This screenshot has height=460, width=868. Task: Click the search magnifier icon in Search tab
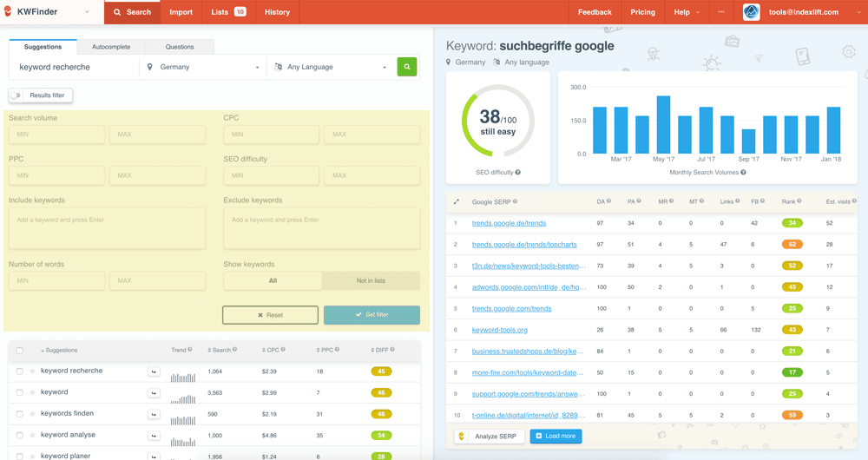pos(117,11)
